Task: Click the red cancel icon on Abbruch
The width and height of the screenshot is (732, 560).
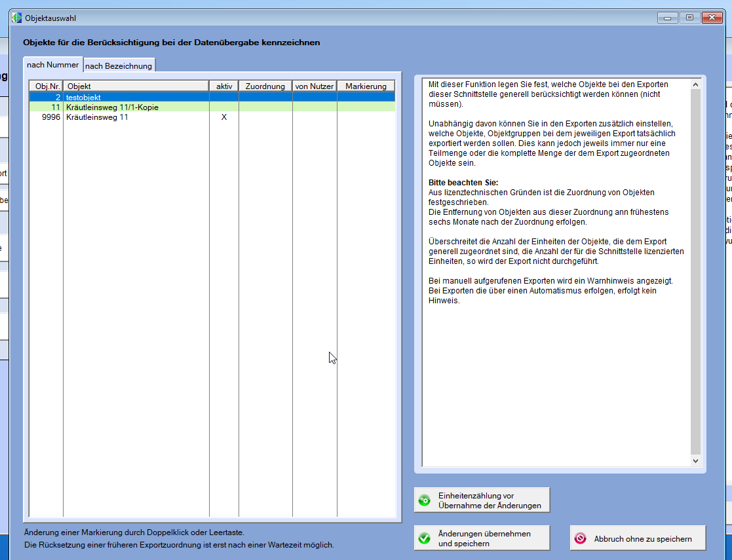Action: [x=581, y=538]
